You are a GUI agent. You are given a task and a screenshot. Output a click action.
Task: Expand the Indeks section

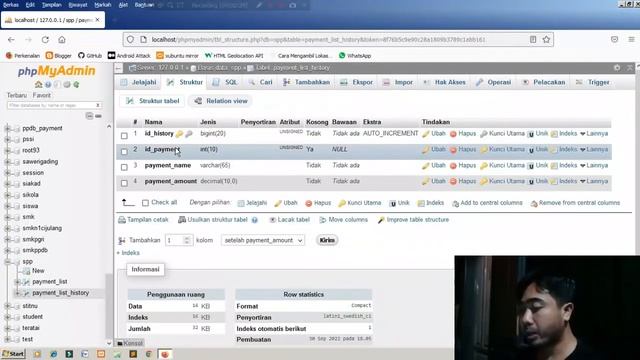[128, 253]
